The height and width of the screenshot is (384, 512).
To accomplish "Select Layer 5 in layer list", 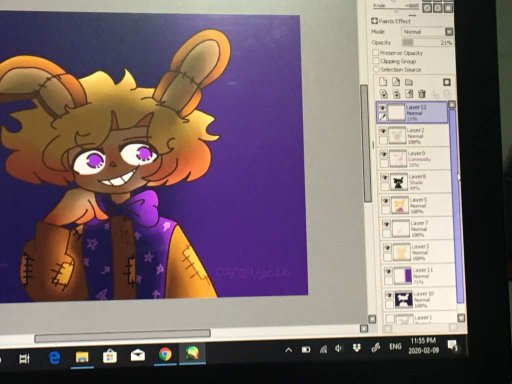I will click(416, 205).
